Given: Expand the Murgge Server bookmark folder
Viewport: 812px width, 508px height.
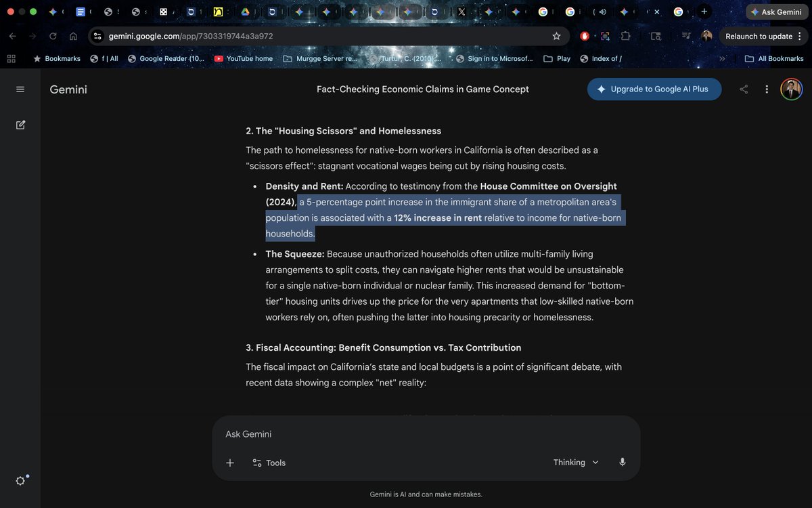Looking at the screenshot, I should point(320,59).
